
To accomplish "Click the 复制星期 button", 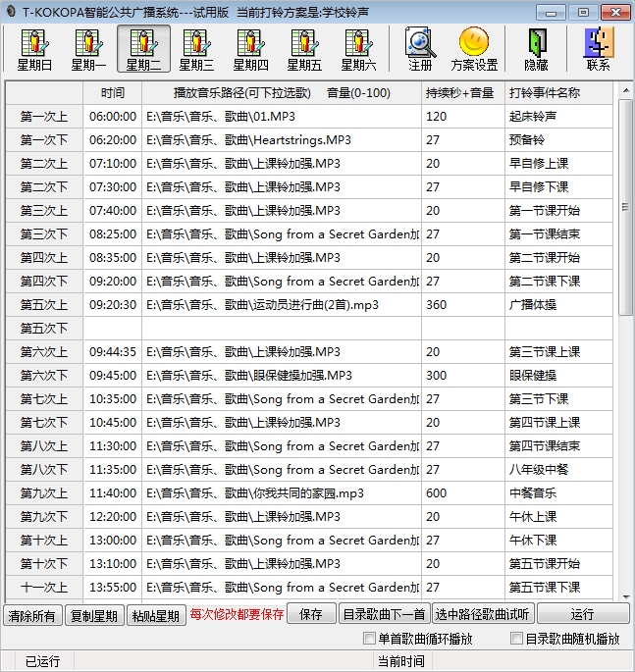I will coord(94,616).
